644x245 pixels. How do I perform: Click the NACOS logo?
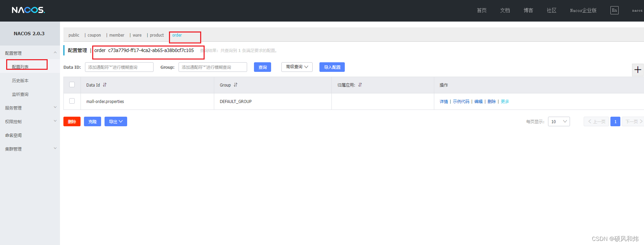tap(28, 10)
